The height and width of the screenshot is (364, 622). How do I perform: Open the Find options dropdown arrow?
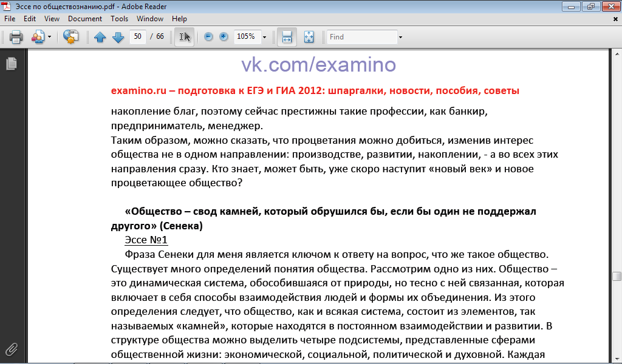(x=400, y=37)
